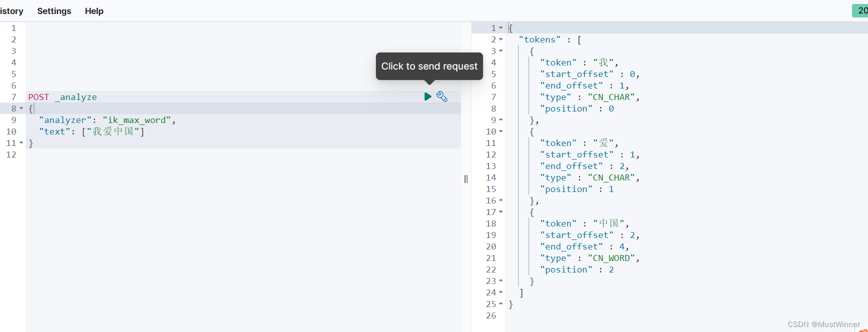Click "start_offset" : 0 in response

[590, 74]
